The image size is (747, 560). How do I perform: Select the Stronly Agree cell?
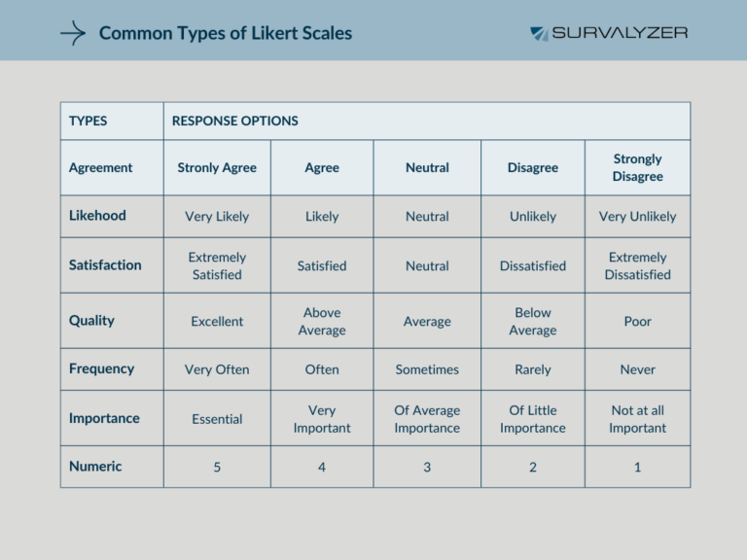pyautogui.click(x=217, y=167)
